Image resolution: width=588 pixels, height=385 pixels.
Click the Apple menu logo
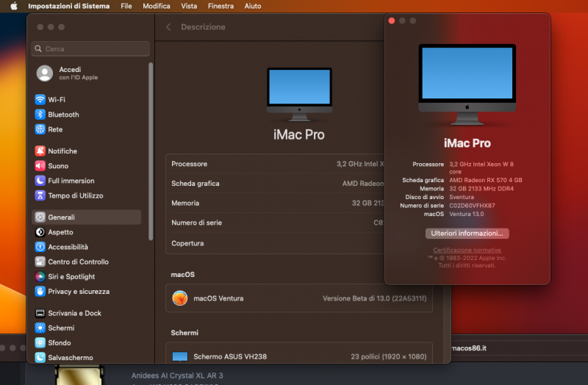tap(14, 6)
